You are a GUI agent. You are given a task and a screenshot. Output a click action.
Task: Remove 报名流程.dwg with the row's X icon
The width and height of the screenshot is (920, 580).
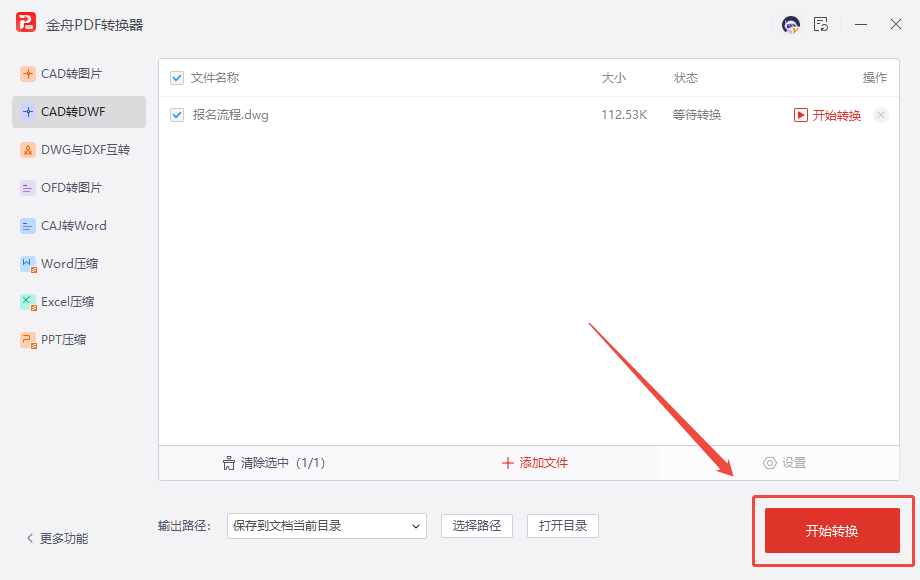point(881,115)
